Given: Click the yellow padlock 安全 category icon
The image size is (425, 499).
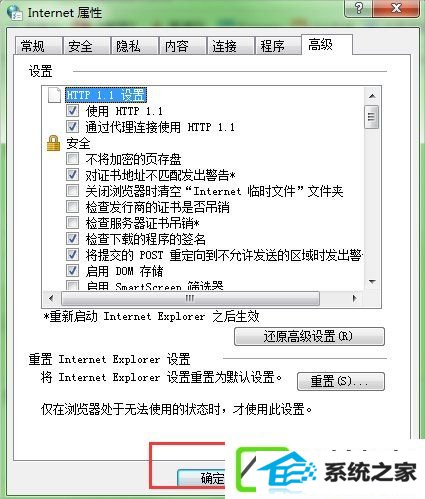Looking at the screenshot, I should pyautogui.click(x=53, y=143).
